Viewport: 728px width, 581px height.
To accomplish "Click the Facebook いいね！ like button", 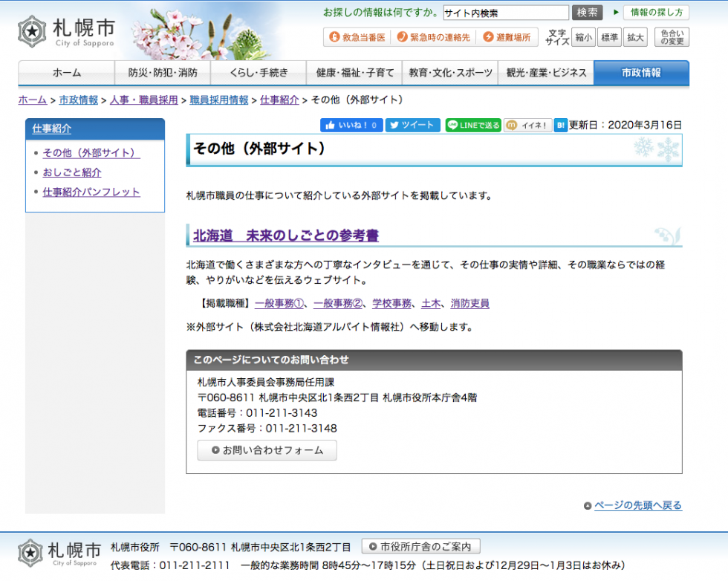I will coord(351,125).
